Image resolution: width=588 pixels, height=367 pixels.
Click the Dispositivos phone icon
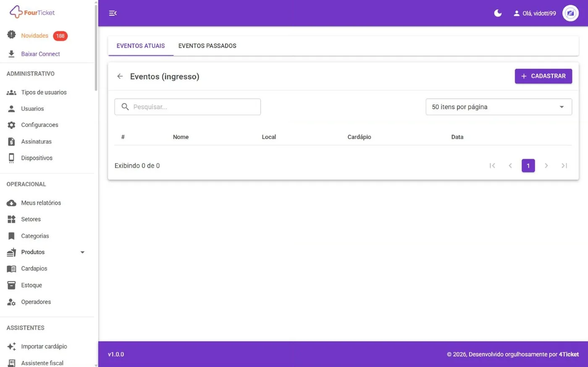coord(11,158)
